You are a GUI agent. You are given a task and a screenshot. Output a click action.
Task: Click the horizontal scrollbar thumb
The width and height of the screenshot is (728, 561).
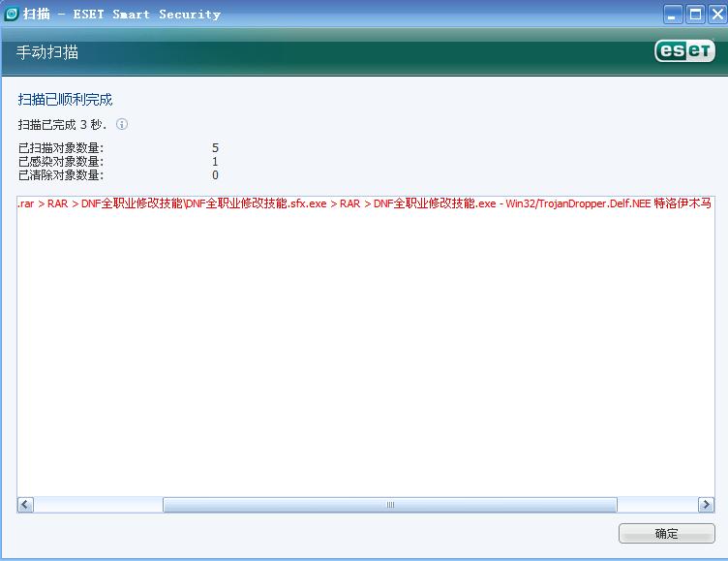[390, 505]
